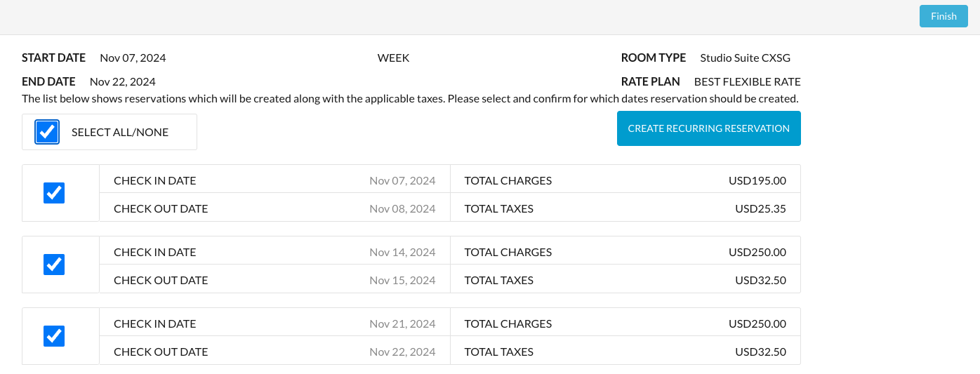
Task: Click the USD195.00 total charges amount
Action: point(757,180)
